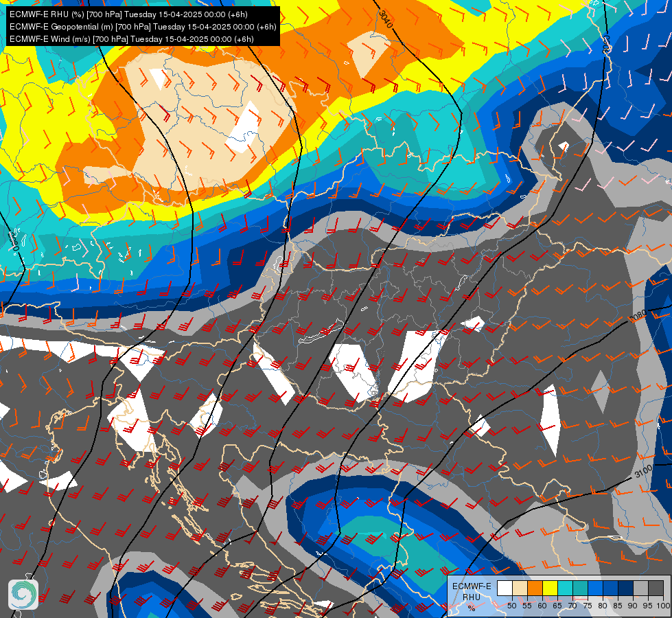This screenshot has height=618, width=672.
Task: Click the swirl logo icon at bottom-left
Action: [x=23, y=594]
